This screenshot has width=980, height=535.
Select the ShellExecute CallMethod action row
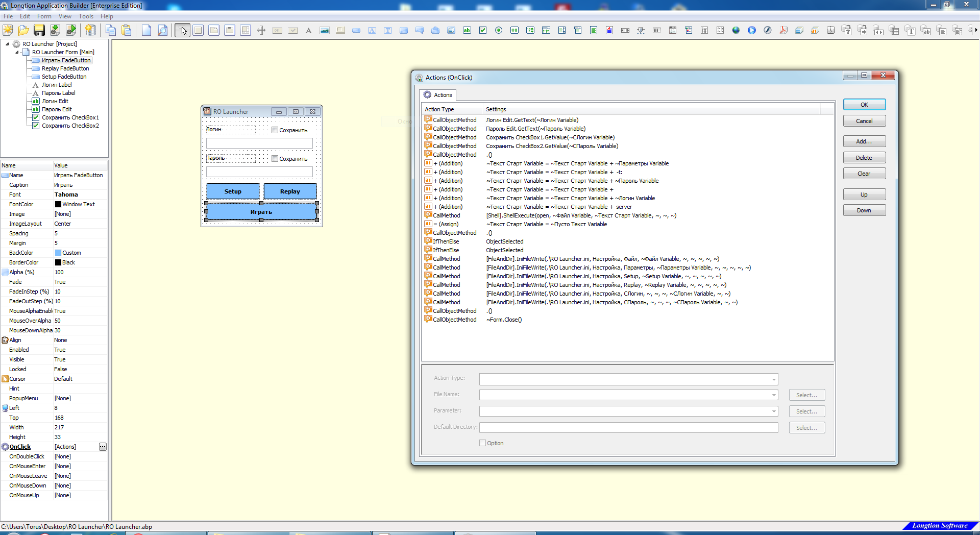628,215
